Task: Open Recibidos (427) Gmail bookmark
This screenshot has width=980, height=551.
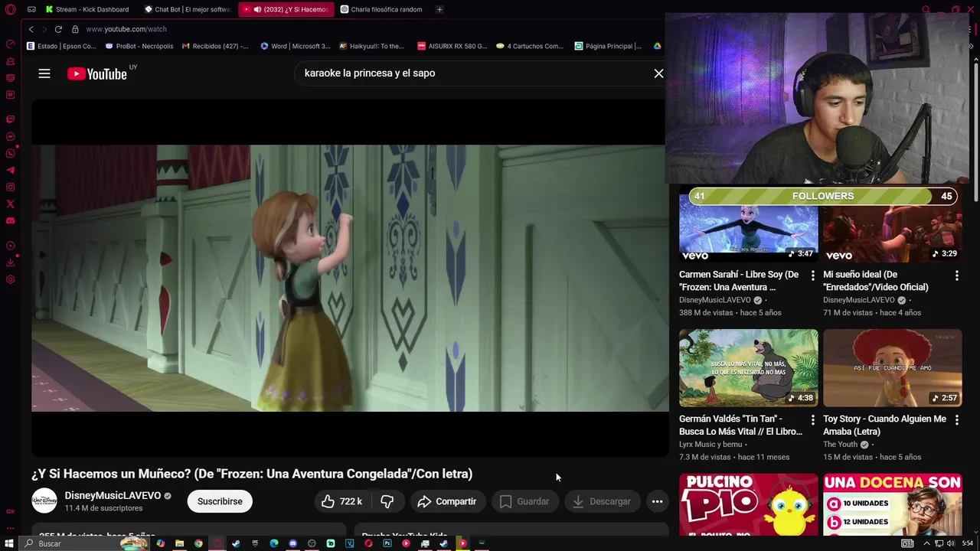Action: pyautogui.click(x=215, y=46)
